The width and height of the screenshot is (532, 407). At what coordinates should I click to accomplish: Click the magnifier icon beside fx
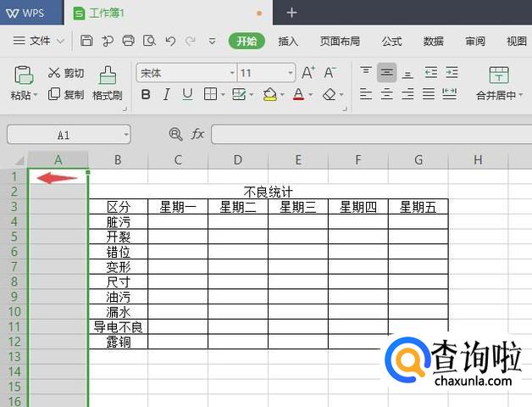tap(175, 134)
